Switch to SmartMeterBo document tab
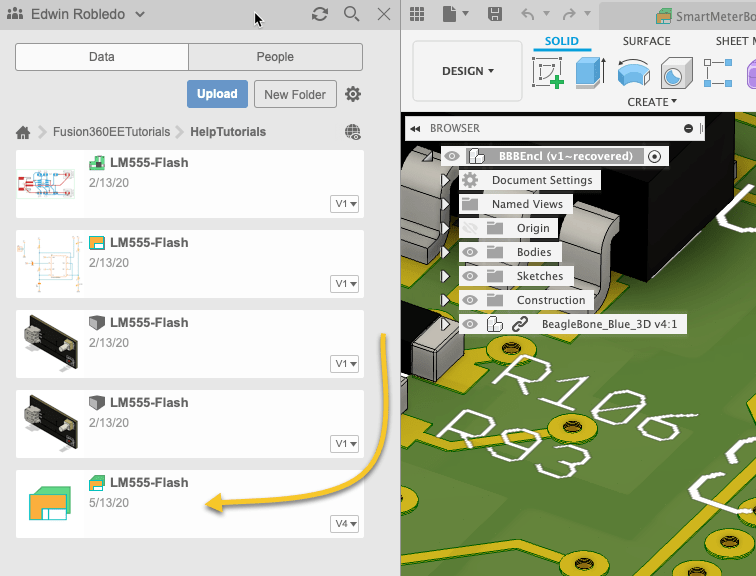The image size is (756, 576). pos(705,16)
